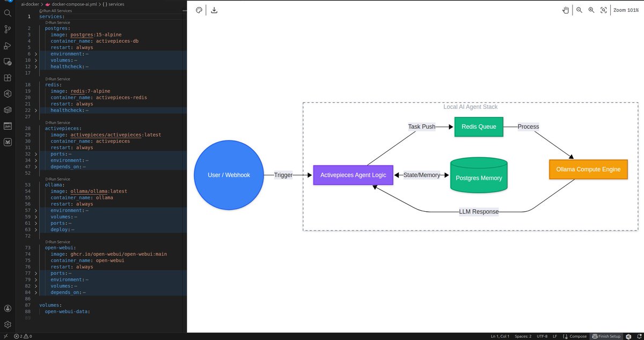
Task: Run the open-webui service via Run Service
Action: (x=57, y=242)
